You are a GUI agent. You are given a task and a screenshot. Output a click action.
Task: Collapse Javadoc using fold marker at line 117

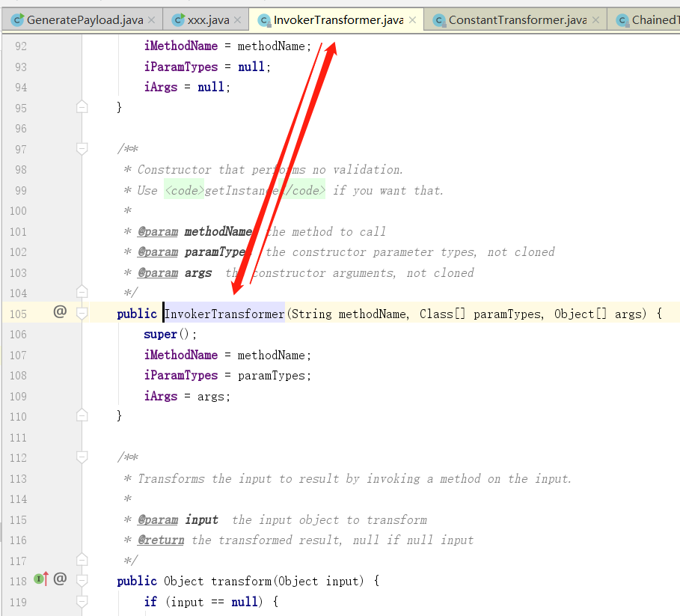[x=82, y=560]
